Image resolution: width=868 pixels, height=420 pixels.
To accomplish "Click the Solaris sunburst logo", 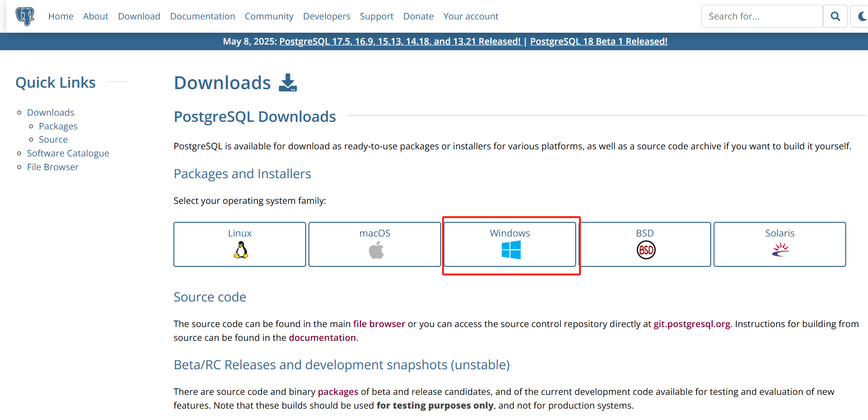I will pyautogui.click(x=780, y=249).
